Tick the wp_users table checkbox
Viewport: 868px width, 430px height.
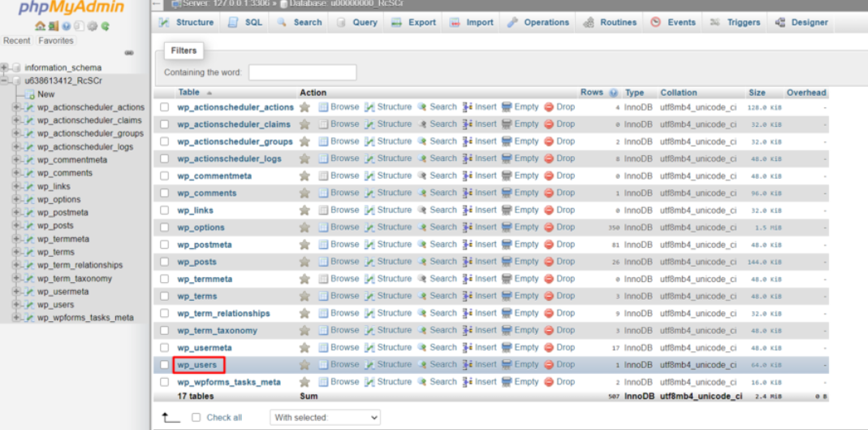click(165, 365)
